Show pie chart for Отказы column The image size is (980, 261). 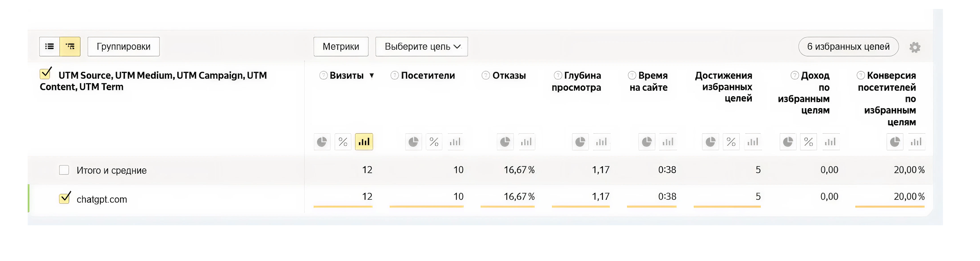pyautogui.click(x=505, y=142)
